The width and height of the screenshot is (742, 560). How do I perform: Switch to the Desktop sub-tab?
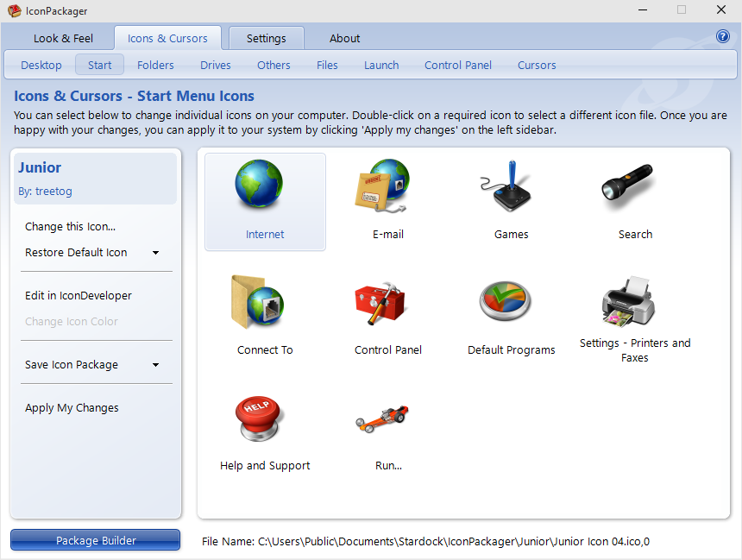[x=41, y=65]
